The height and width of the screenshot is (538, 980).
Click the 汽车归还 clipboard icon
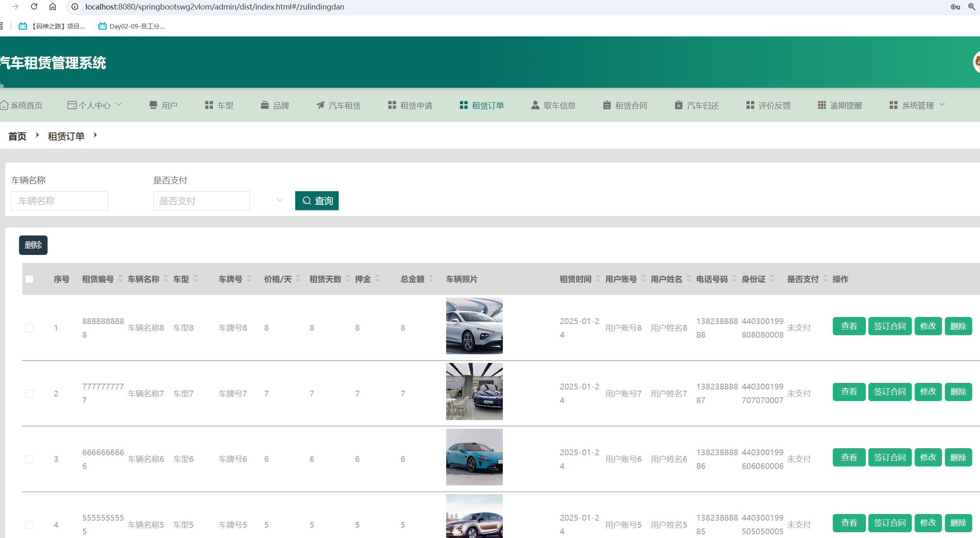coord(678,105)
